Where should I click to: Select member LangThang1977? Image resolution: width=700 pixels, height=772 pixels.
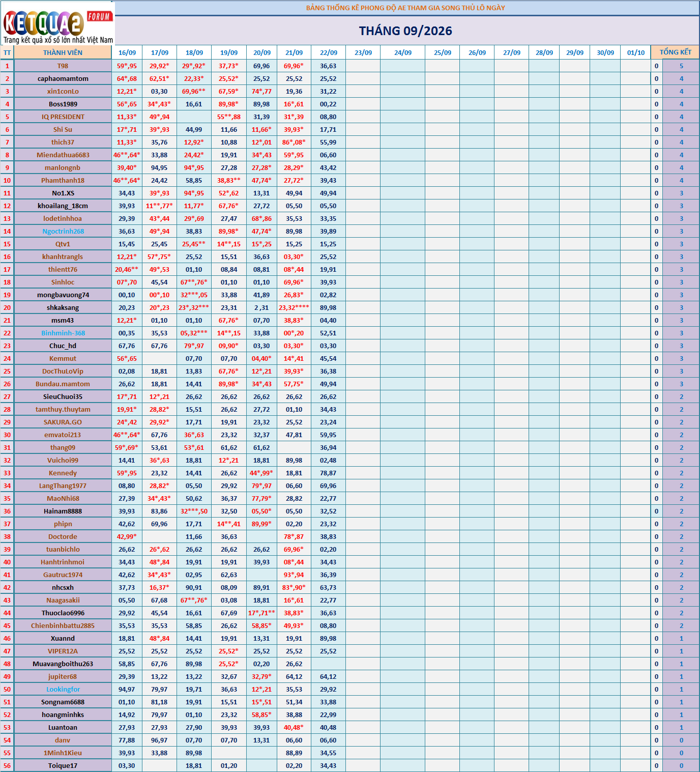coord(63,486)
